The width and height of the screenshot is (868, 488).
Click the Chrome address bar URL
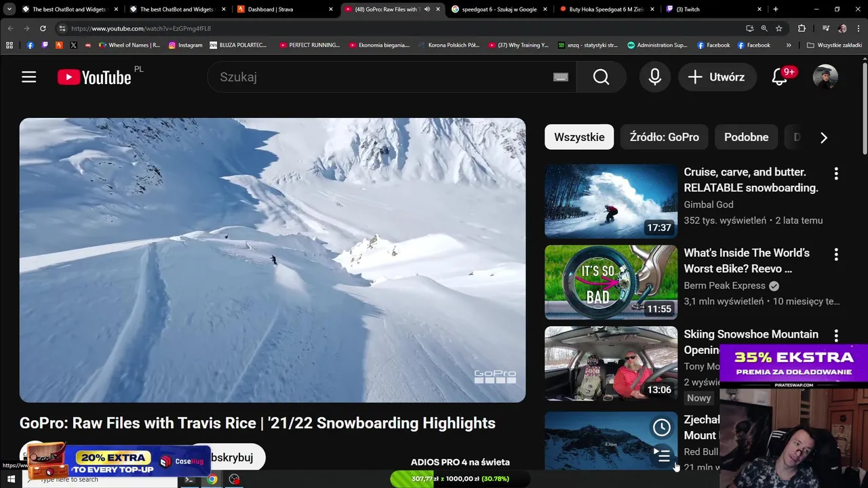[140, 28]
